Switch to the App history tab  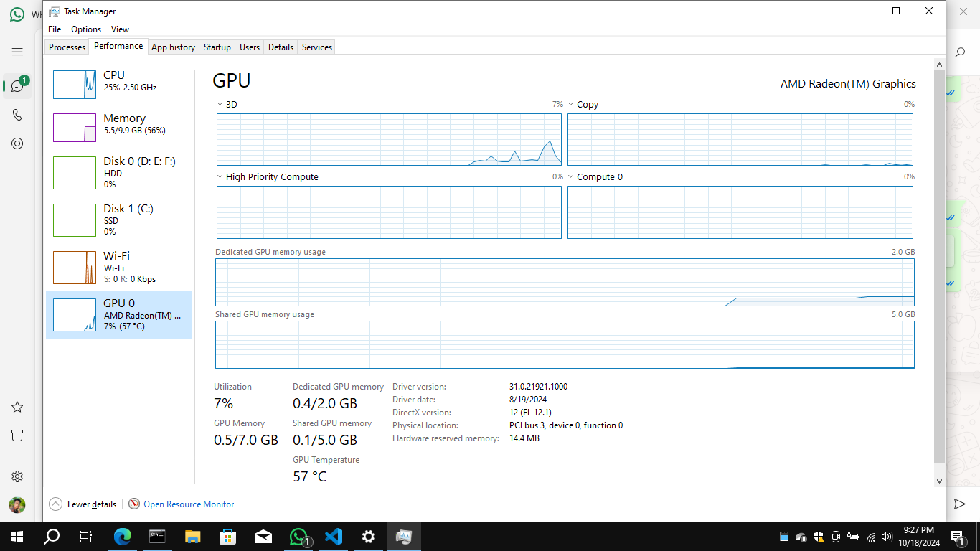pyautogui.click(x=173, y=47)
